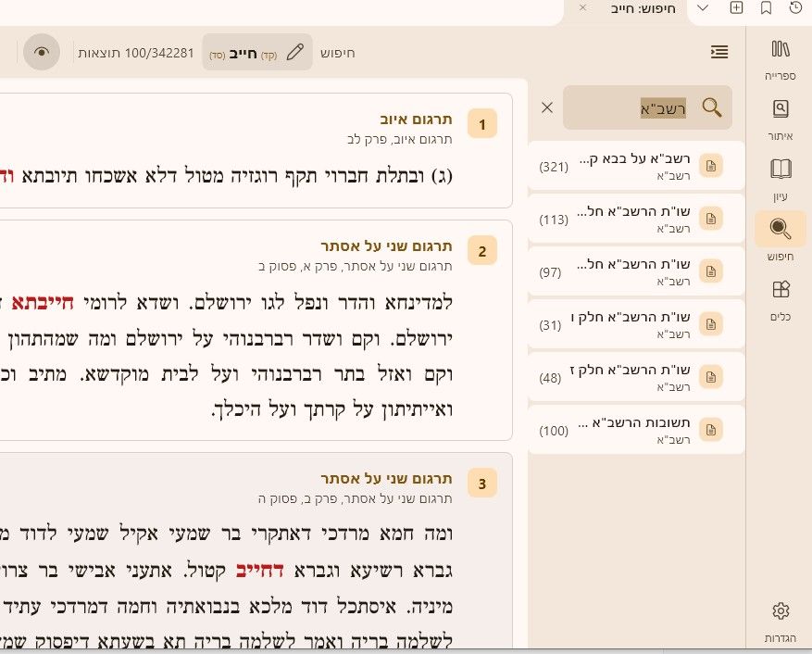Expand the tabs dropdown chevron
Viewport: 812px width, 654px height.
tap(703, 7)
